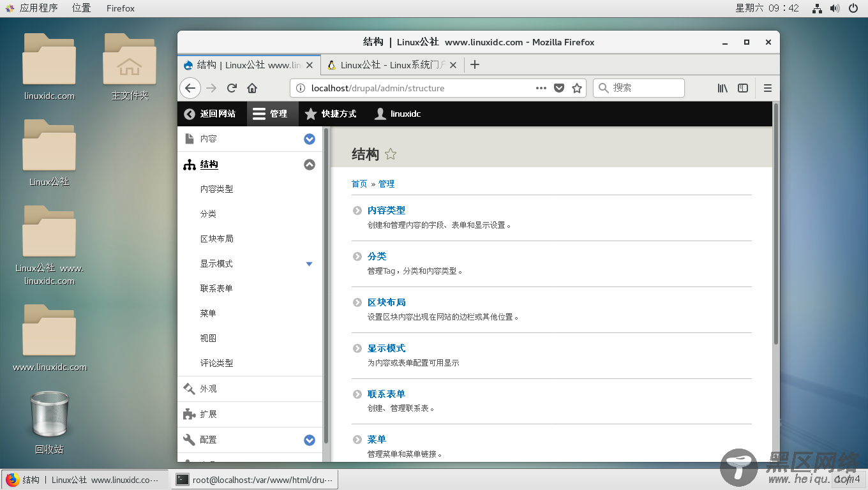Open the Firefox home page icon

click(x=252, y=88)
